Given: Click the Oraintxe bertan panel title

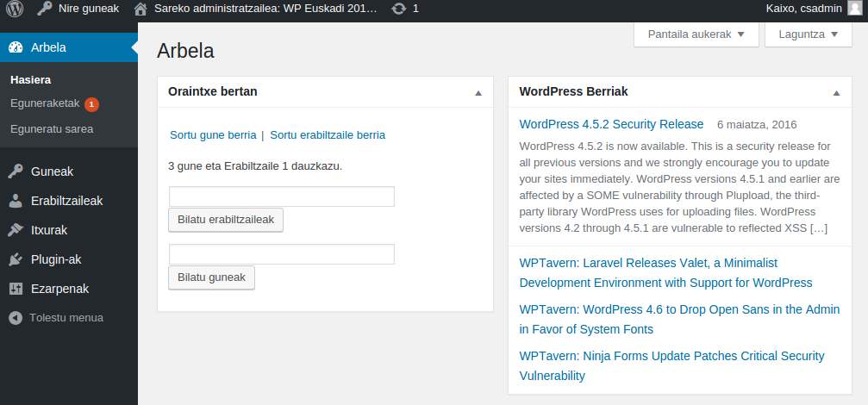Looking at the screenshot, I should pos(213,92).
